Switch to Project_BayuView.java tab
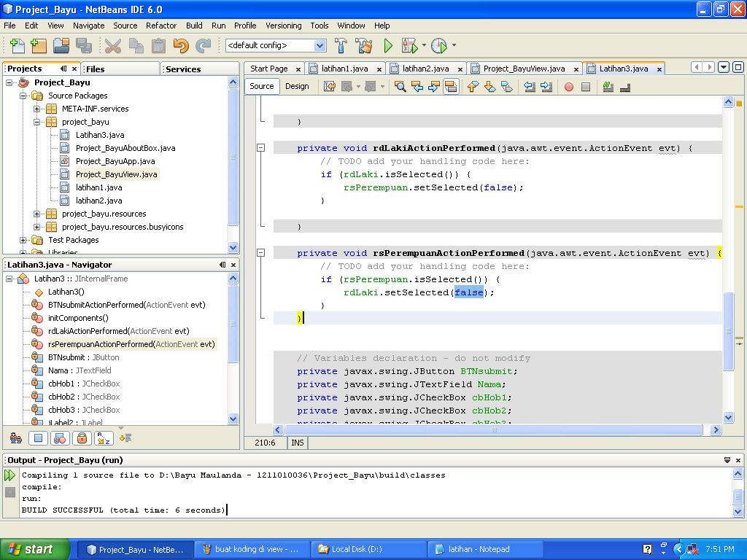 tap(524, 69)
